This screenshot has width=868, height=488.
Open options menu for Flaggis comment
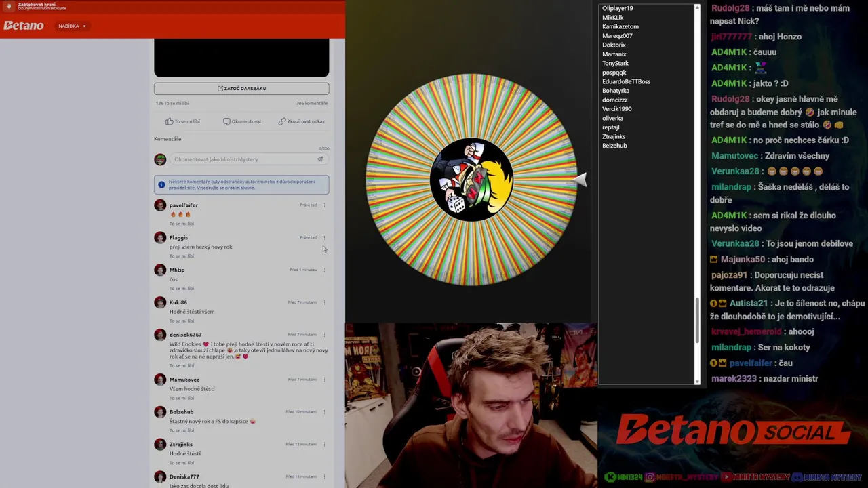coord(324,237)
